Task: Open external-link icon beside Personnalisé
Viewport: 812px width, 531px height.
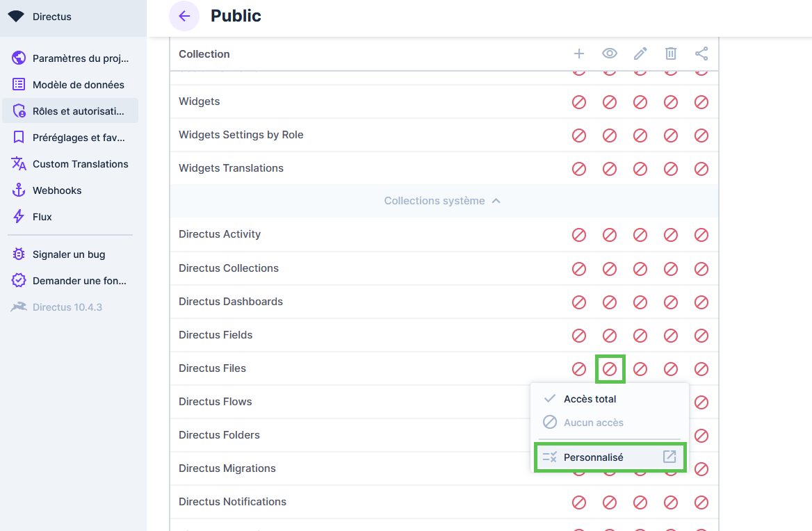Action: tap(669, 457)
